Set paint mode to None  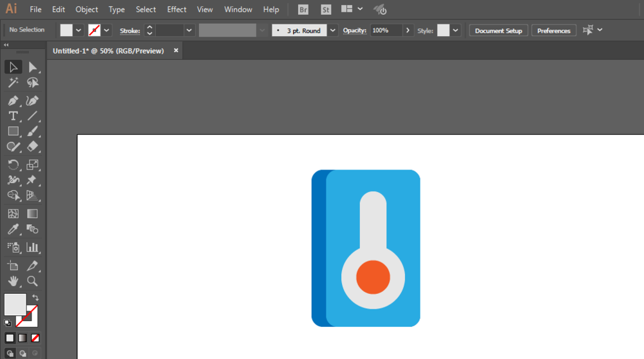35,338
